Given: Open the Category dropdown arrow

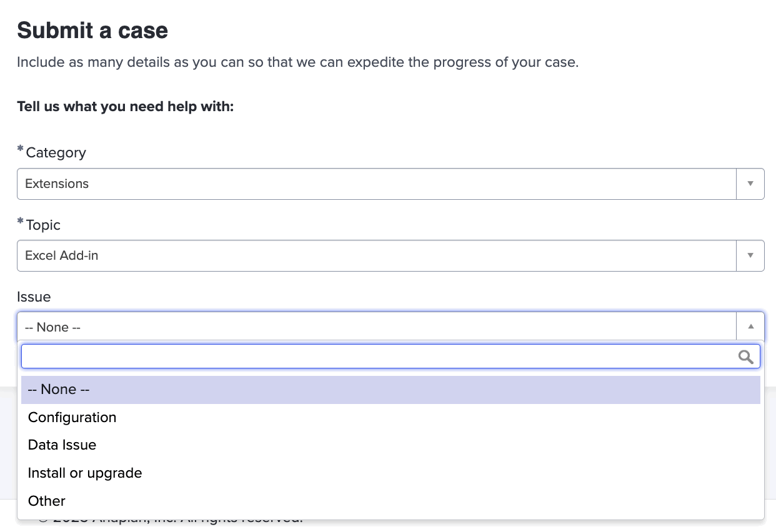Looking at the screenshot, I should click(750, 184).
